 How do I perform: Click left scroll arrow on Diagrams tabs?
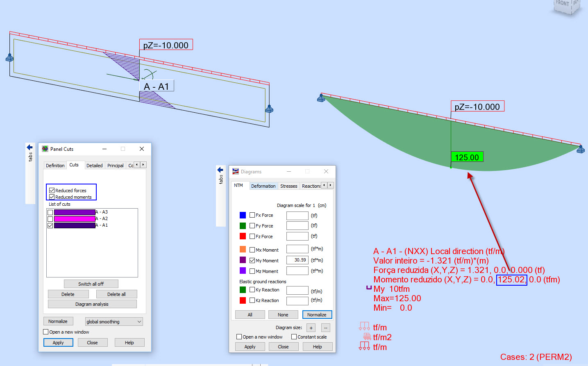[x=325, y=185]
